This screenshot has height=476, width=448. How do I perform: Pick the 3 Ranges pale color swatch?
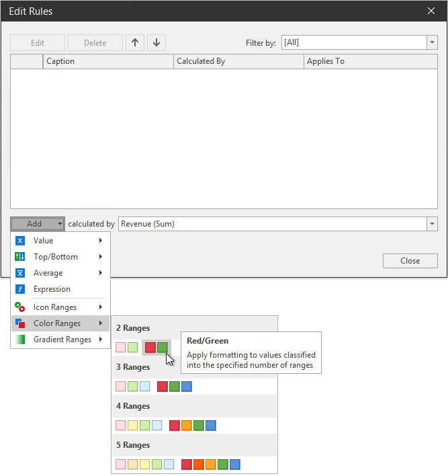(133, 387)
